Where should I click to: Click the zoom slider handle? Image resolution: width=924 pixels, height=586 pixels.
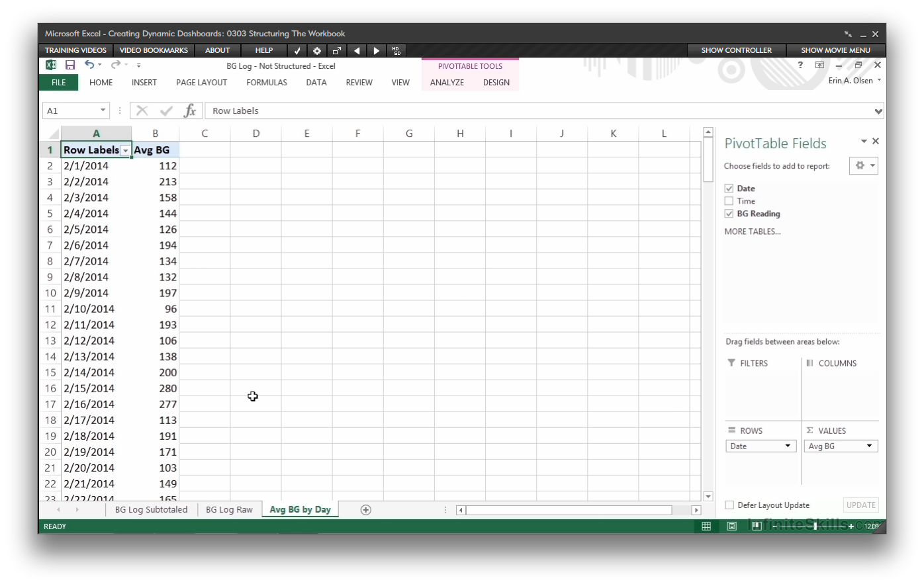pos(815,526)
